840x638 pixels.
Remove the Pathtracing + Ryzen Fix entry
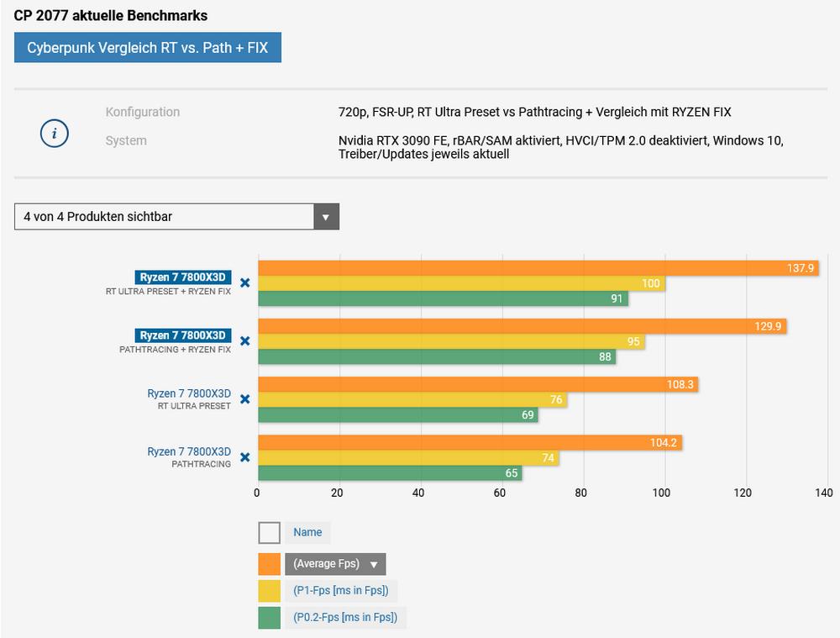244,341
